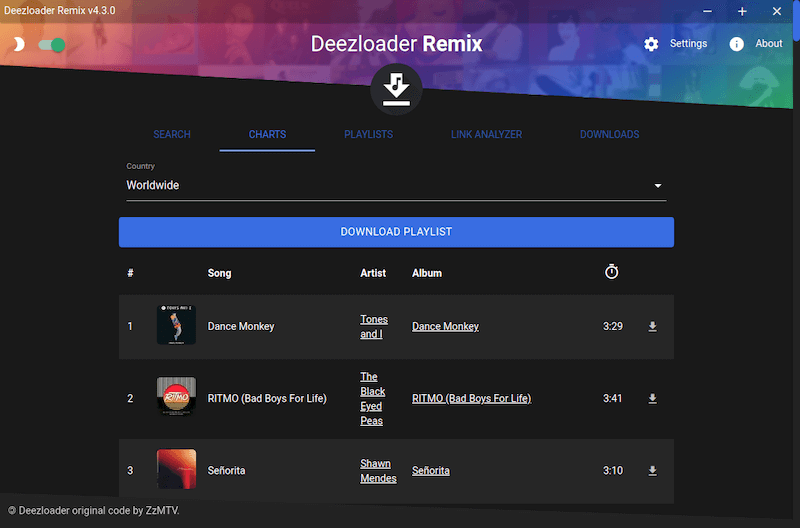The image size is (800, 528).
Task: Open the Worldwide country selector
Action: coord(396,185)
